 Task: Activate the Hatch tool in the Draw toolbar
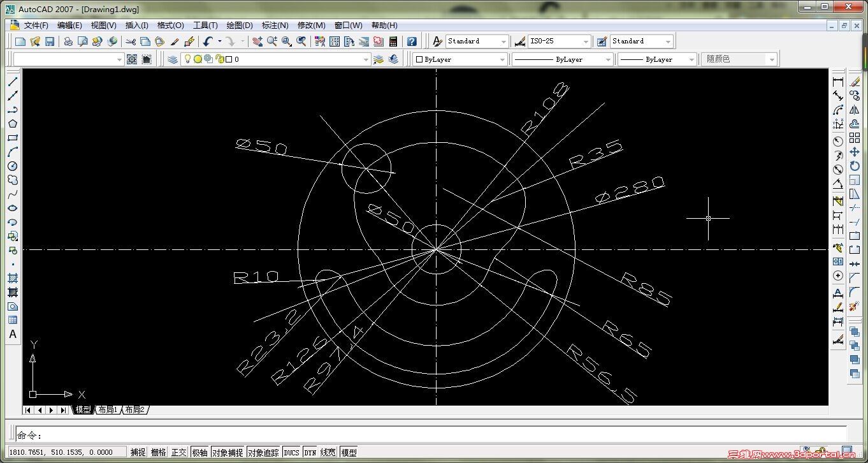click(x=13, y=278)
